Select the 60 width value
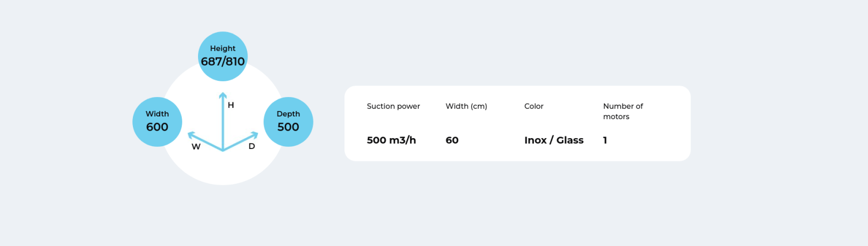The image size is (868, 246). click(x=452, y=140)
